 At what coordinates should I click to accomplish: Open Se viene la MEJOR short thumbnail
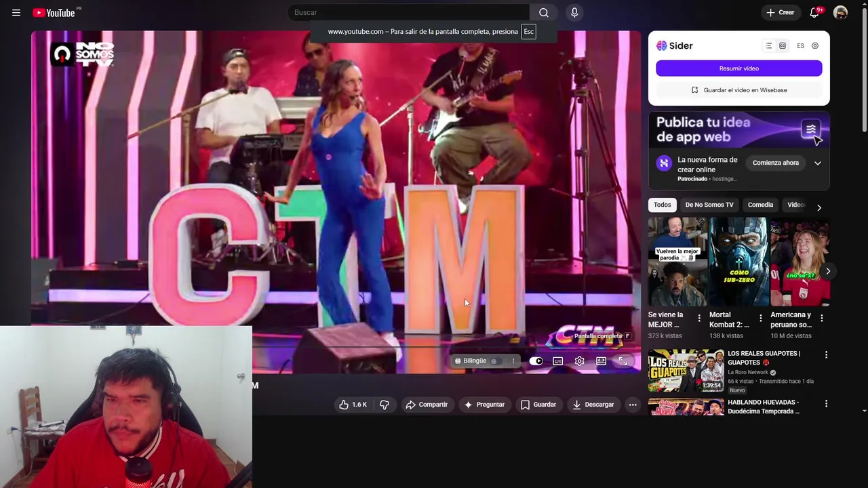click(x=677, y=262)
